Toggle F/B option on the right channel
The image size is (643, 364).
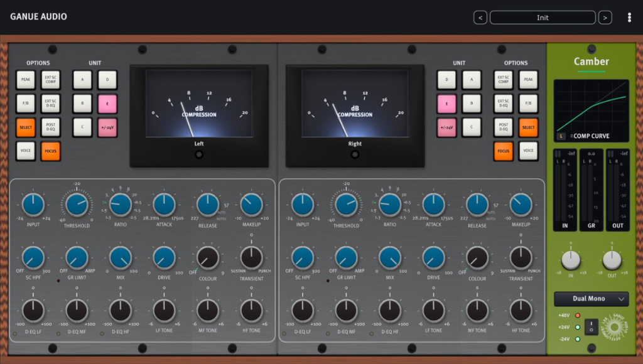pyautogui.click(x=528, y=104)
